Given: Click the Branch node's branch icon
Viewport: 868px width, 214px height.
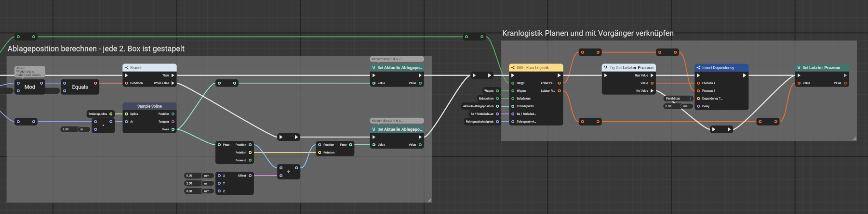Looking at the screenshot, I should tap(126, 68).
